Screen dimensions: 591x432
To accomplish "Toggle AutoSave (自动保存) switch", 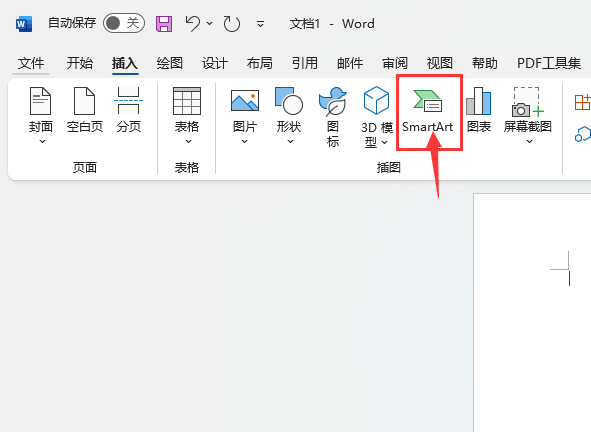I will tap(124, 23).
